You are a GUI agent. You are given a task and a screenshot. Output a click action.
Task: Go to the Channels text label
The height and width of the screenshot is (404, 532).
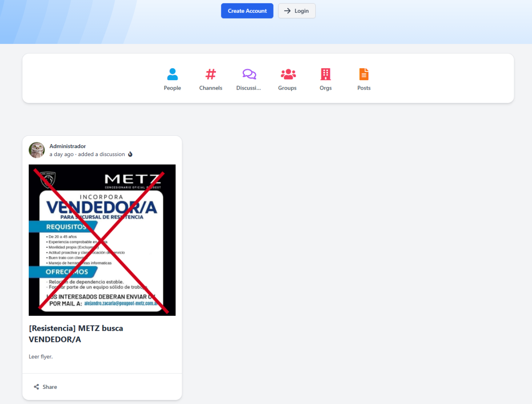click(211, 88)
